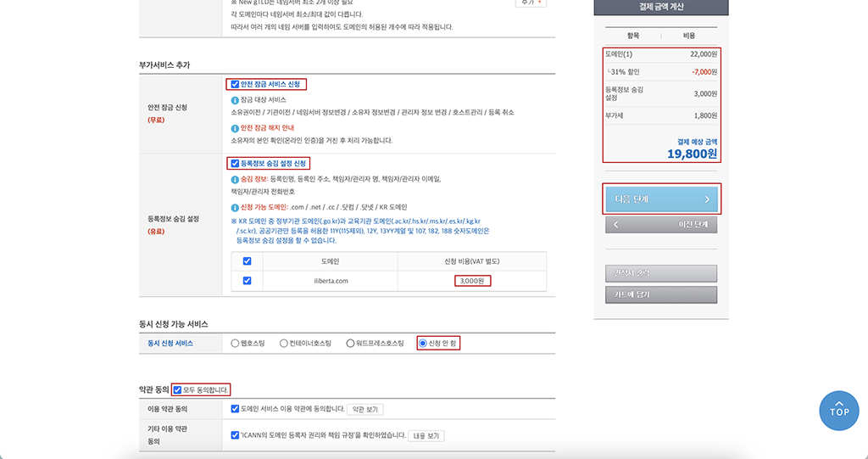Toggle the 안전 잠금 서비스 신청 checkbox
Screen dimensions: 868x459
click(235, 84)
